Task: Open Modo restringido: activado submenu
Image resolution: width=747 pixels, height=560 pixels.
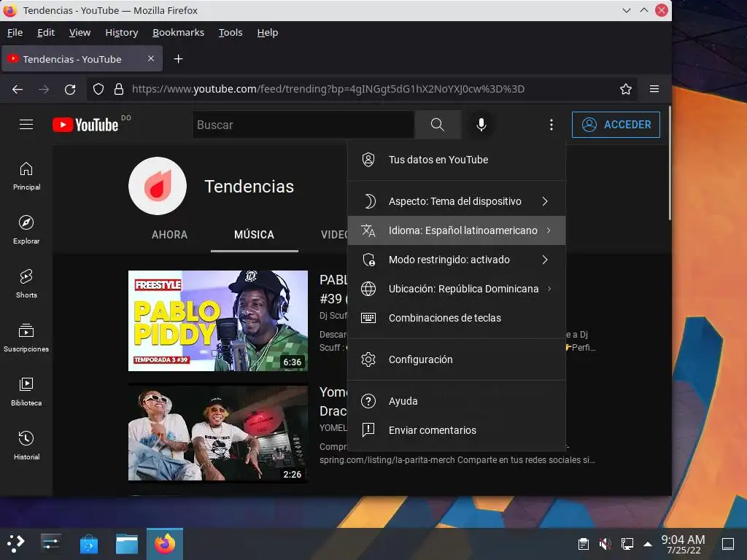Action: [457, 260]
